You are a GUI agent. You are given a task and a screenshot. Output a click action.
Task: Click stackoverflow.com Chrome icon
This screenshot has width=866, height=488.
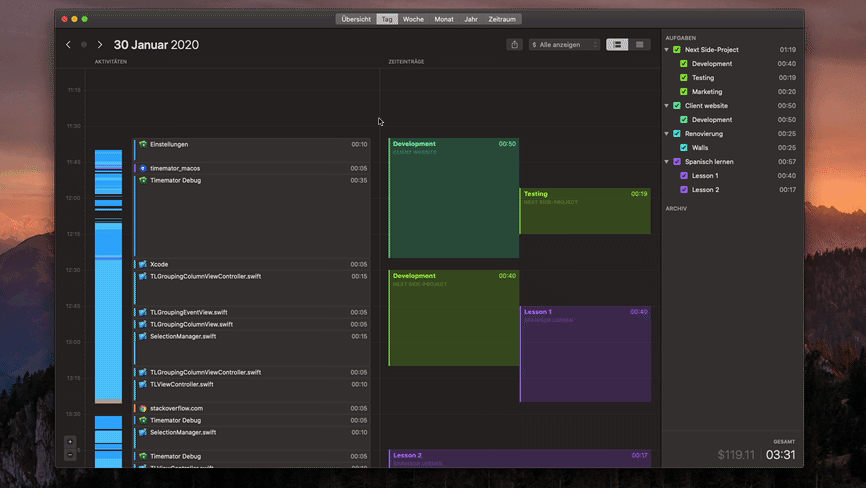(143, 409)
